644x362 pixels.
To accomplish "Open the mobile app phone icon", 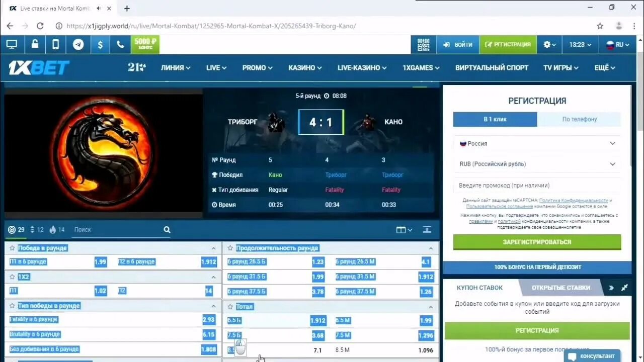I will (x=56, y=44).
